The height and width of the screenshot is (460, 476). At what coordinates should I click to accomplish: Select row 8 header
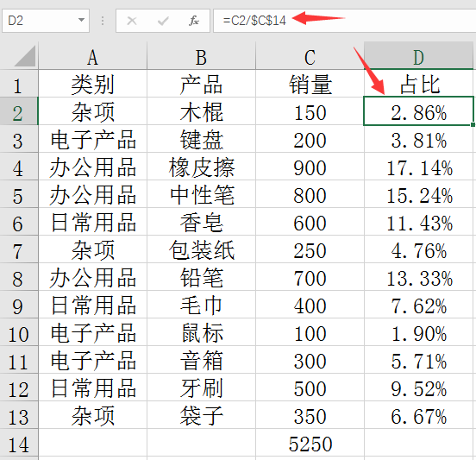(x=19, y=277)
